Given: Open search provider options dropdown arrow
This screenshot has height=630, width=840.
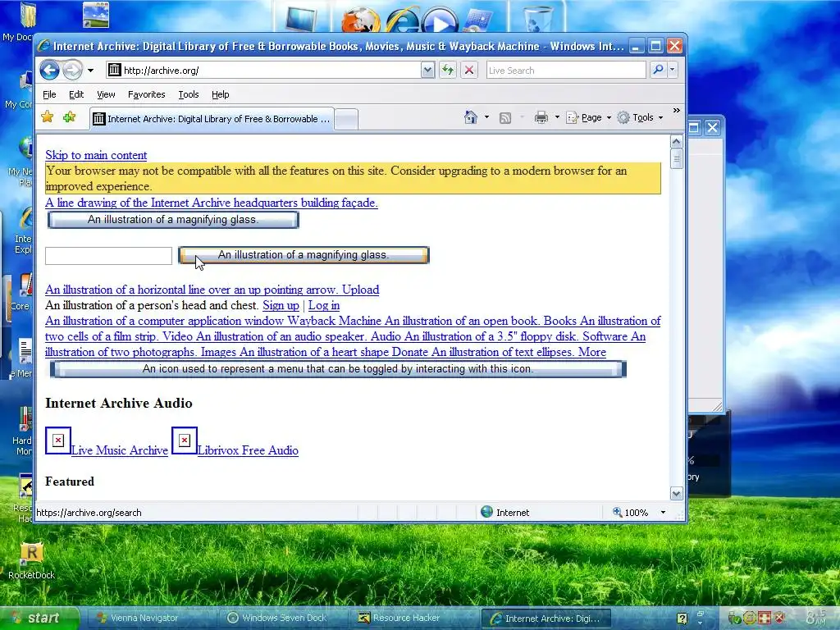Looking at the screenshot, I should (673, 70).
